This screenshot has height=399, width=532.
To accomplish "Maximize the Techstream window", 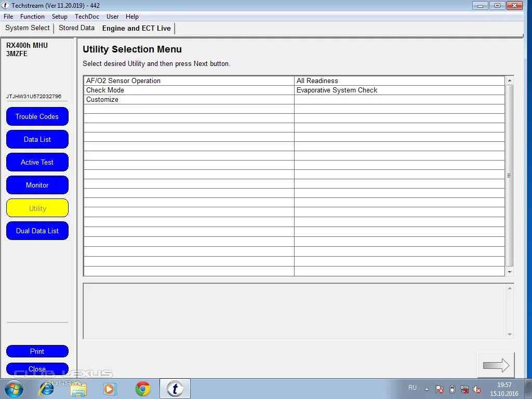I will click(x=497, y=5).
